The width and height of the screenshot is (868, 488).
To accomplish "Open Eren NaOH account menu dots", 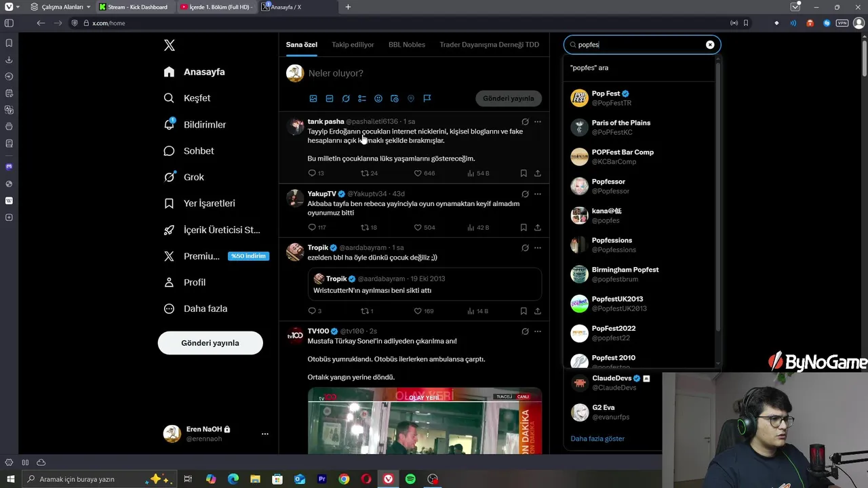I will 265,434.
